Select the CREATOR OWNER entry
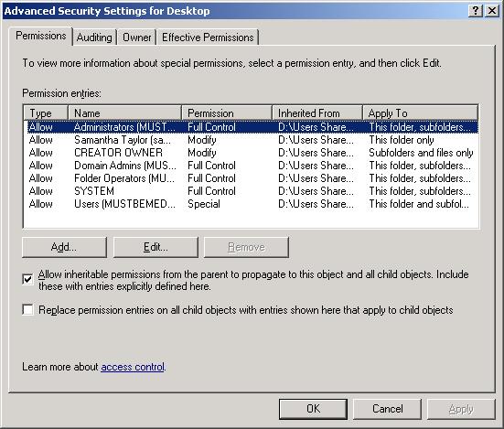Viewport: 504px width, 429px height. point(251,153)
